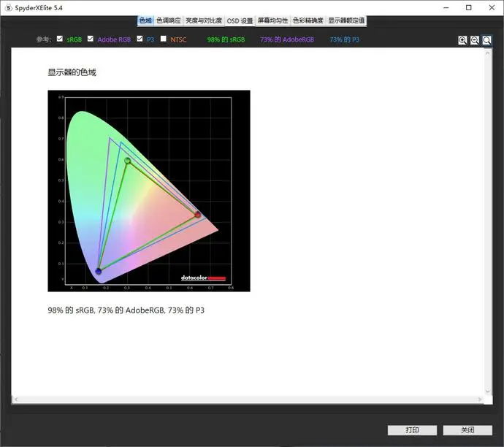Click the SpyderXElite app icon in title bar
The image size is (504, 447).
tap(9, 8)
